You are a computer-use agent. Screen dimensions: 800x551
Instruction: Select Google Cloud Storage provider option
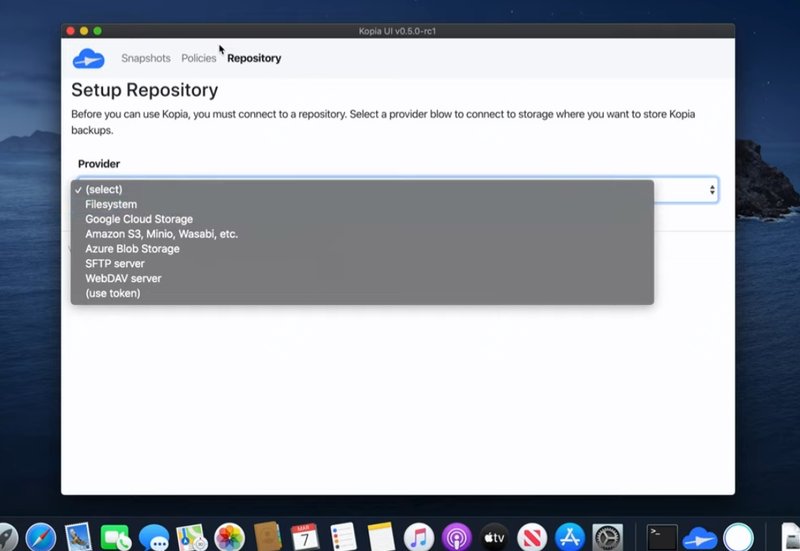[139, 219]
